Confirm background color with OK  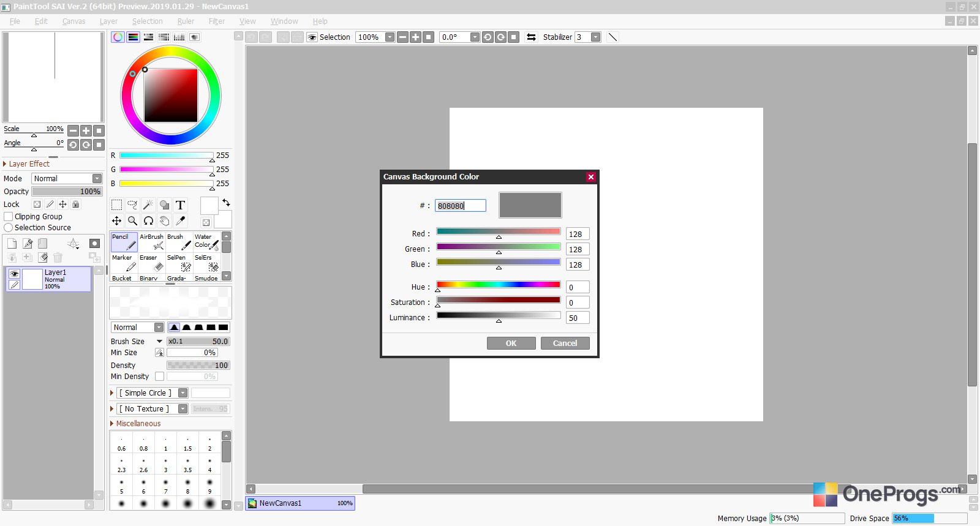click(511, 344)
